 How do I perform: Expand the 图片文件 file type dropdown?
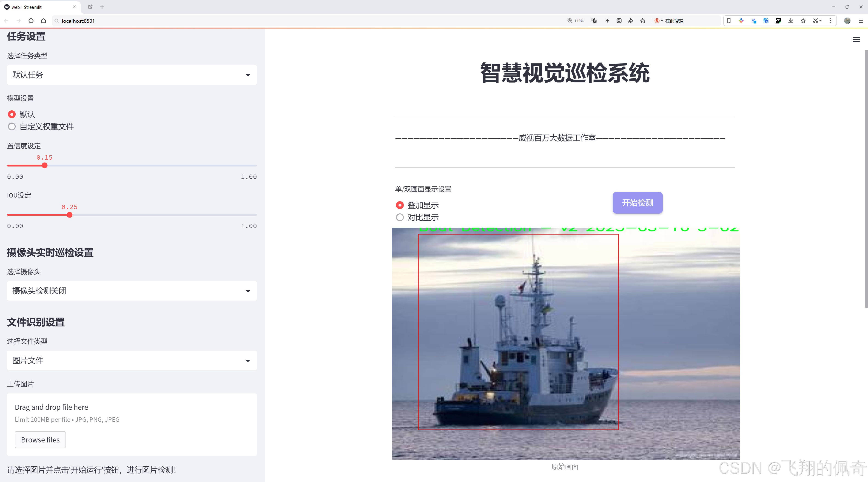(132, 361)
